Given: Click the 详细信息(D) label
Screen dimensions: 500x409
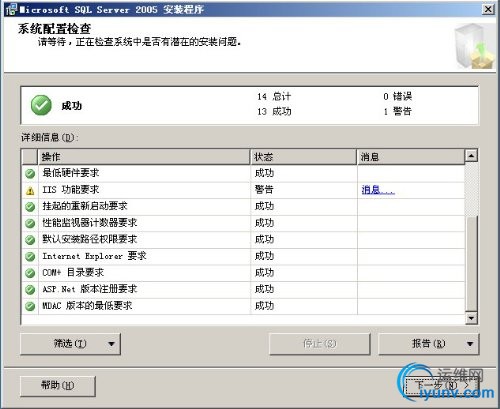Looking at the screenshot, I should [50, 137].
